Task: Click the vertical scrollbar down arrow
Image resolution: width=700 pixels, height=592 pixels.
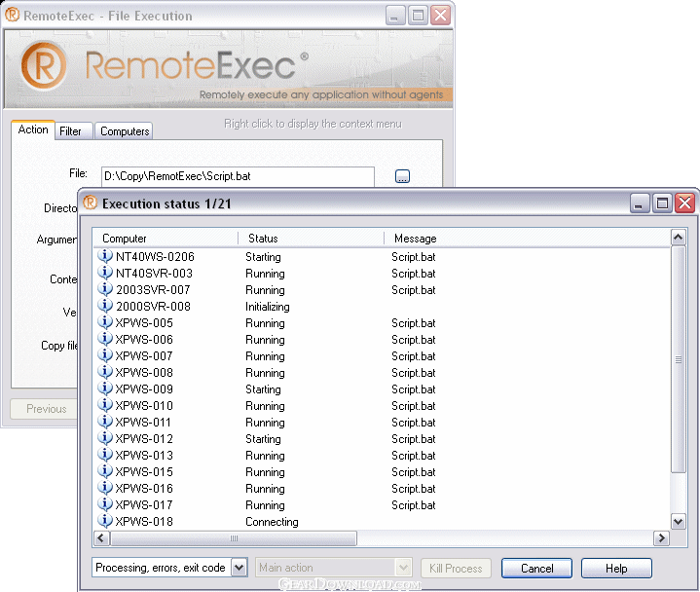Action: pos(679,522)
